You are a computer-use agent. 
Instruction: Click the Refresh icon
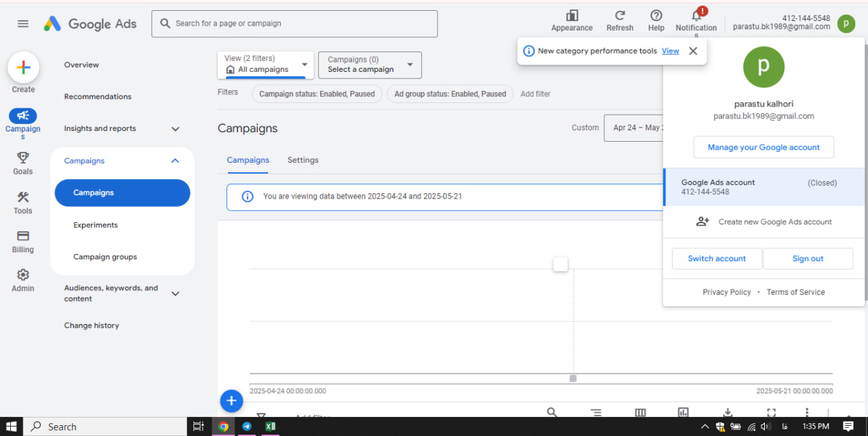point(620,16)
